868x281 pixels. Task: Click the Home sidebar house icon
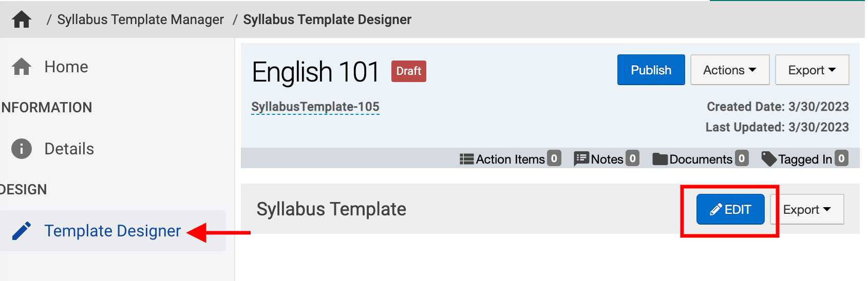pyautogui.click(x=22, y=67)
